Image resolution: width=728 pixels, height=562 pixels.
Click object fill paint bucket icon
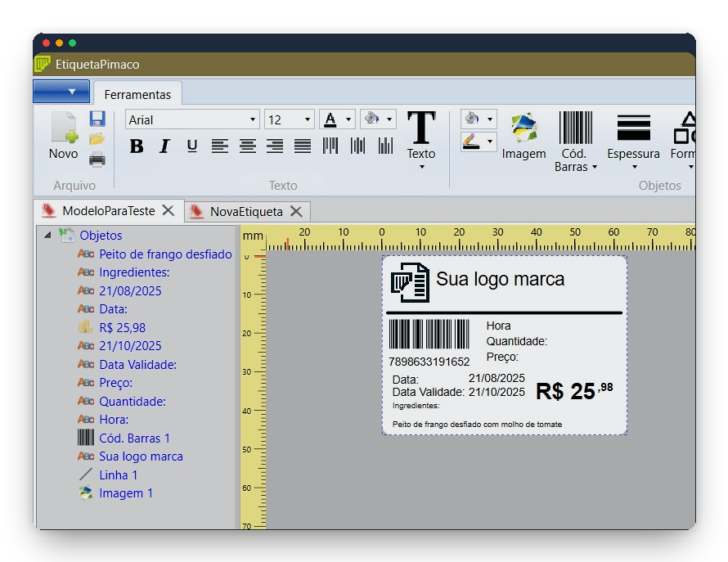pyautogui.click(x=472, y=119)
